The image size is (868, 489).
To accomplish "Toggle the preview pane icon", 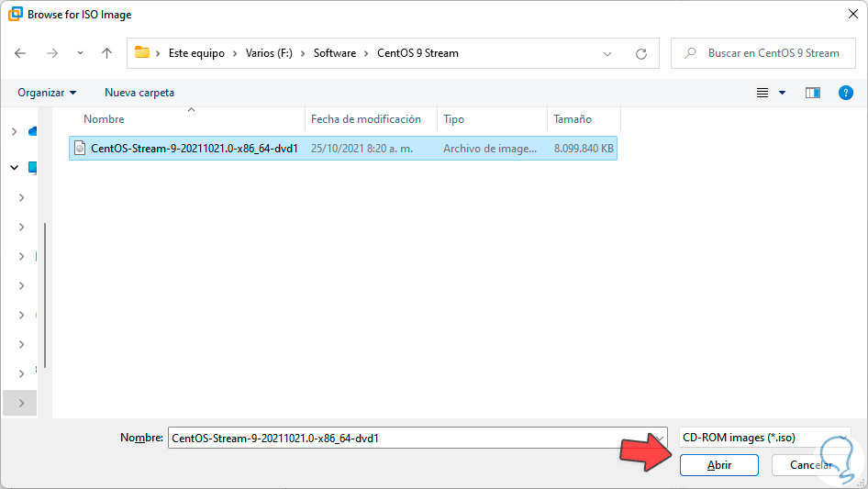I will click(813, 93).
